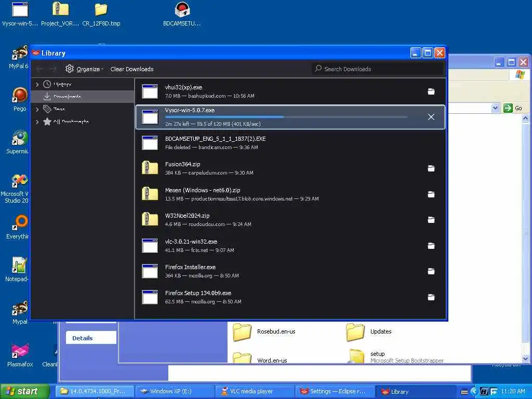Select the BDCAMSETUP_ENG_5_1_1_1837(2).EXE entry
Image resolution: width=532 pixels, height=399 pixels.
point(290,143)
